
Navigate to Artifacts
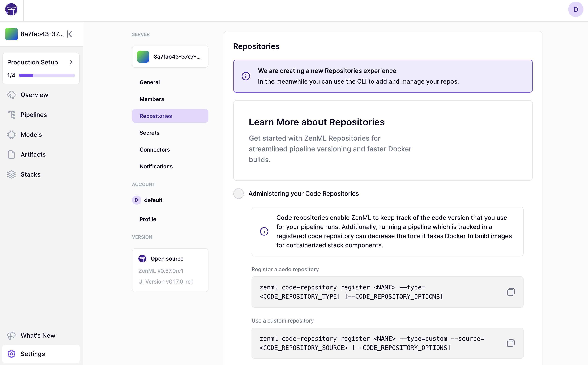point(33,155)
